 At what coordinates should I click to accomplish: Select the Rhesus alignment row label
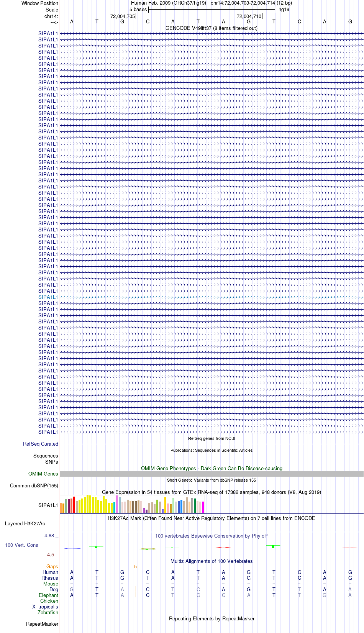tap(50, 578)
